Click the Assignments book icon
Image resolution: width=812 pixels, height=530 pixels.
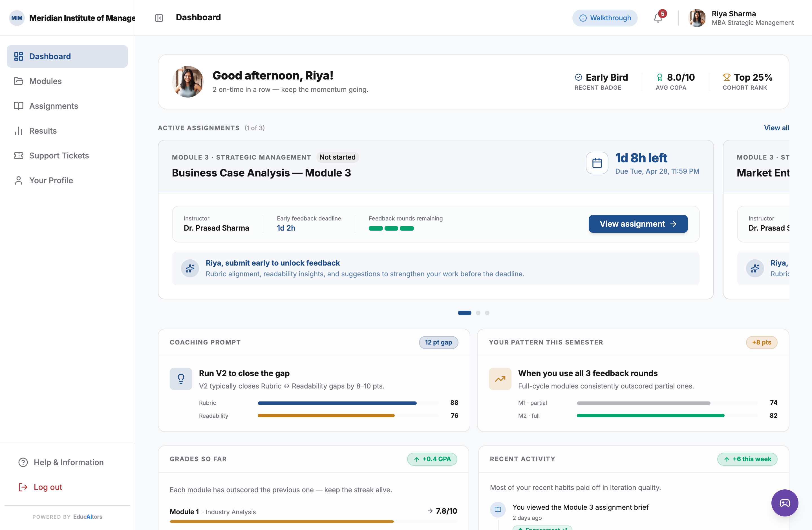click(x=18, y=106)
